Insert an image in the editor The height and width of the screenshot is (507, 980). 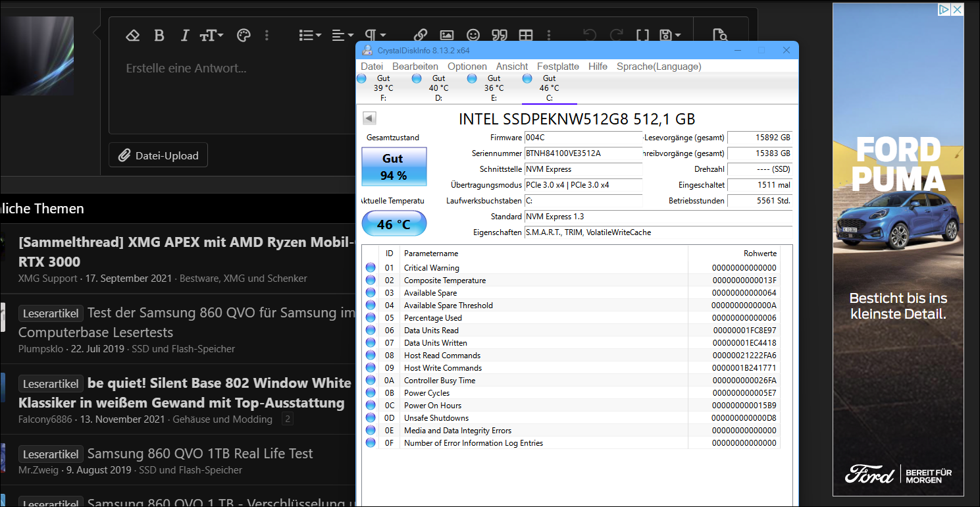(447, 36)
